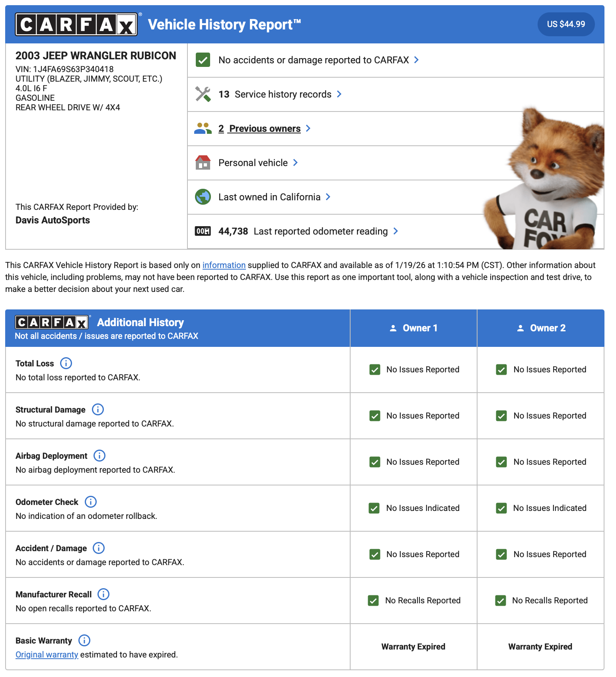
Task: Click Owner 2 Warranty Expired text
Action: tap(540, 647)
